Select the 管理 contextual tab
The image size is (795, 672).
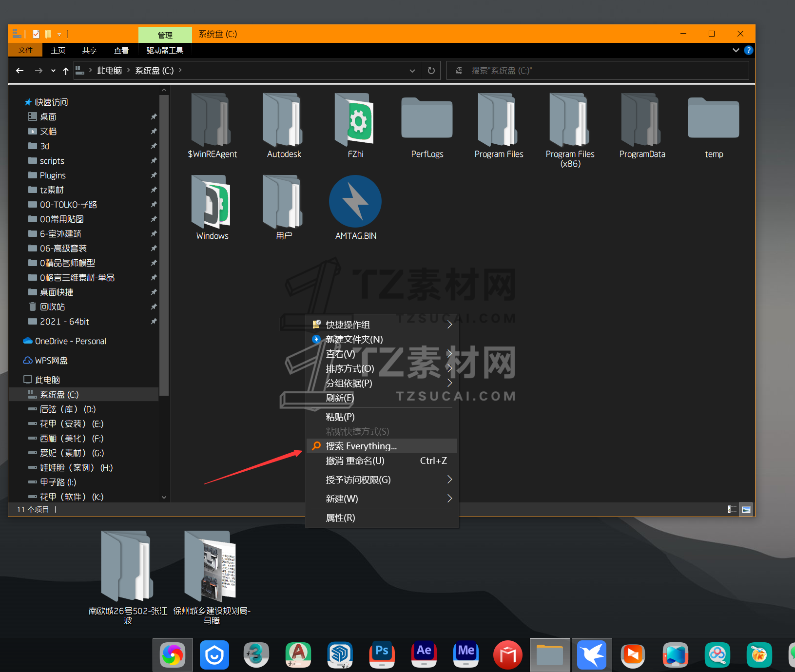[165, 35]
